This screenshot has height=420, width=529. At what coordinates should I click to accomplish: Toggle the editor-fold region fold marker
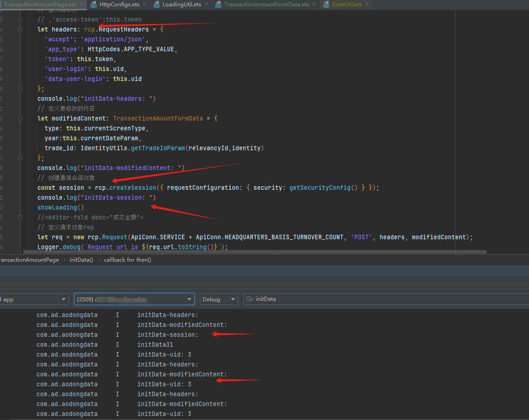(x=21, y=217)
